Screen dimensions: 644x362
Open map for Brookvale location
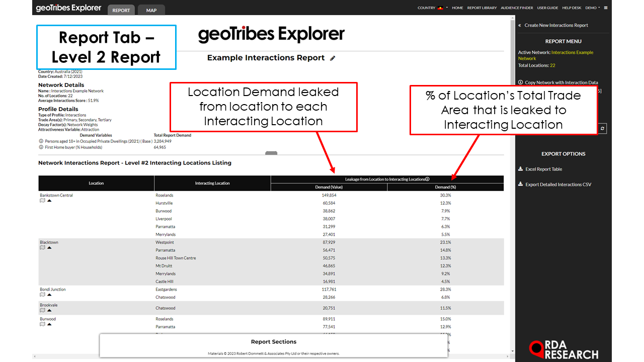pos(42,311)
